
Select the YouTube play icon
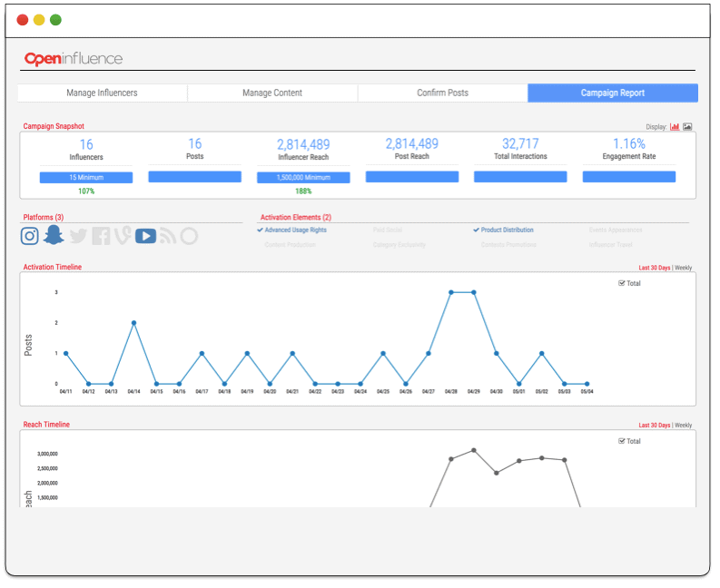point(145,236)
